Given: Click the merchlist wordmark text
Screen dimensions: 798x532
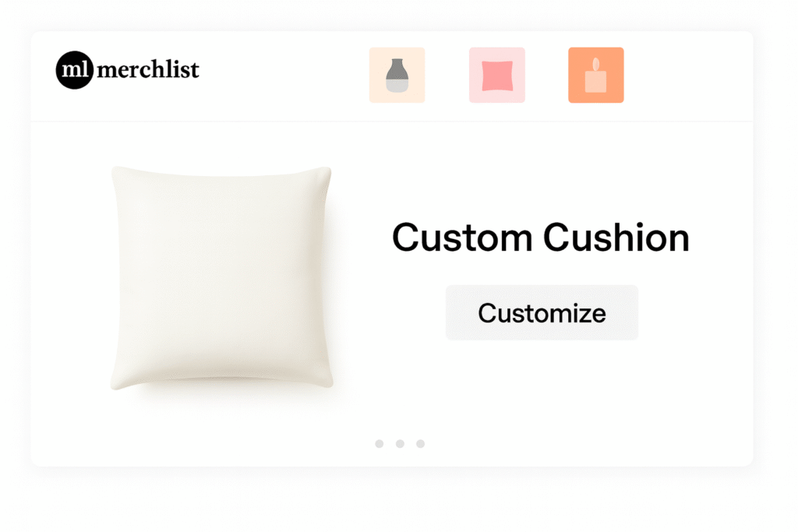Looking at the screenshot, I should coord(148,70).
